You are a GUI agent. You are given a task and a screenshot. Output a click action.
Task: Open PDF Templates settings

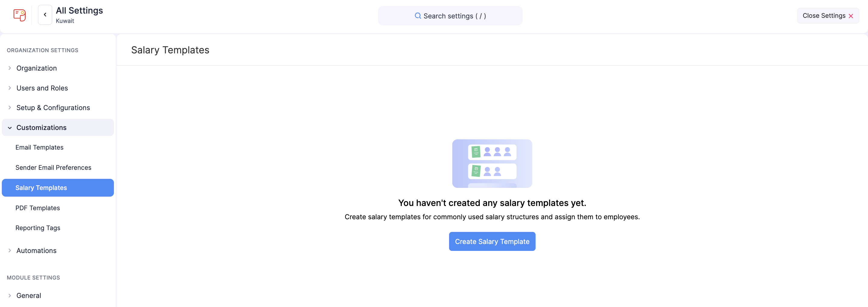click(37, 207)
